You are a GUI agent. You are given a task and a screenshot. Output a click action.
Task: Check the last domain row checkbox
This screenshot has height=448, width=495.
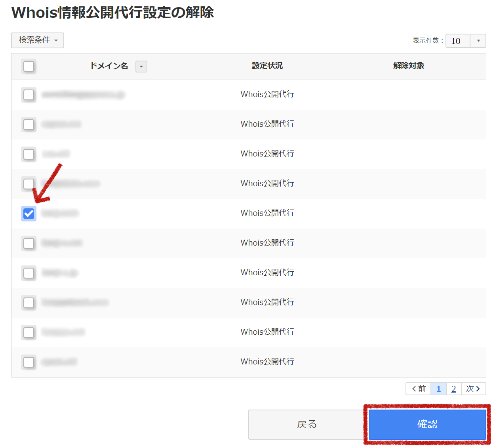[x=29, y=362]
